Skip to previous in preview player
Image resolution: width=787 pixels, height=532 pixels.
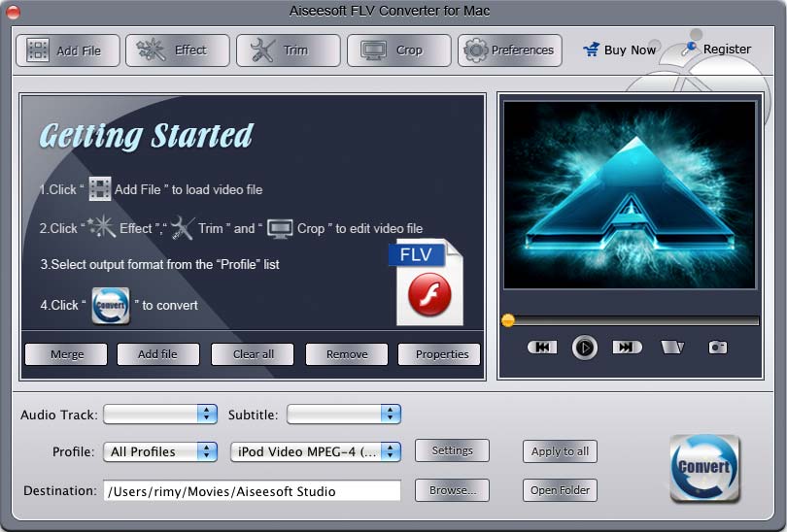[x=542, y=347]
